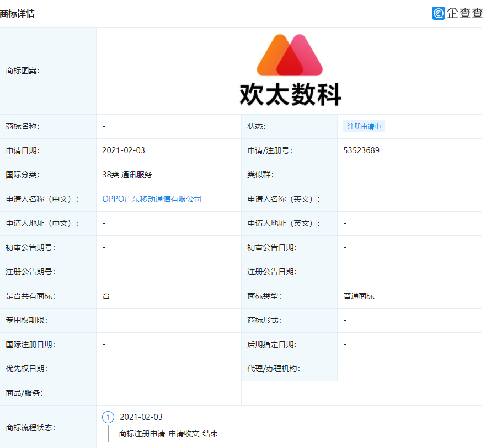Select step circle 1 in trademark flow
The height and width of the screenshot is (448, 486).
pyautogui.click(x=108, y=417)
